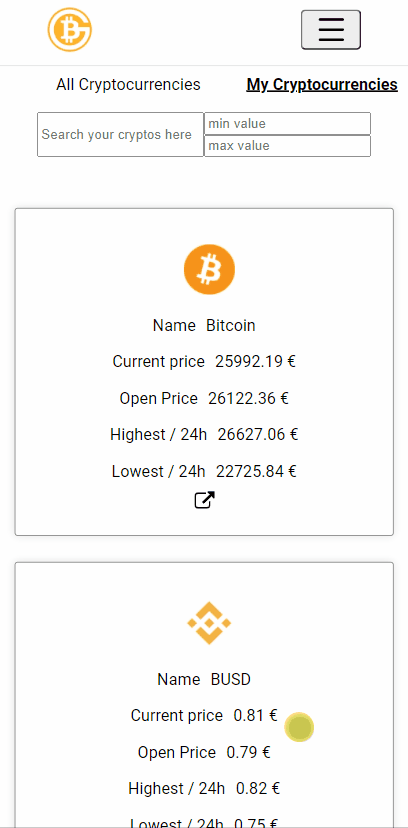Click the orange coin site logo

70,30
